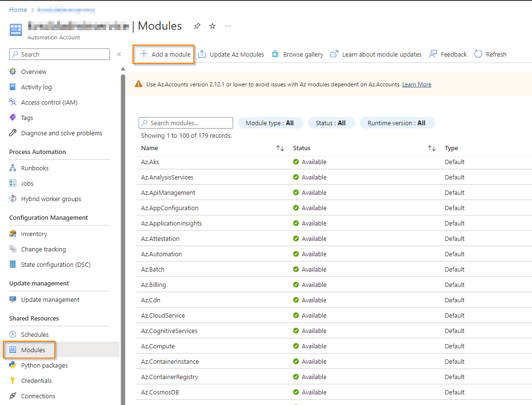532x405 pixels.
Task: Open the more options ellipsis icon
Action: [227, 26]
